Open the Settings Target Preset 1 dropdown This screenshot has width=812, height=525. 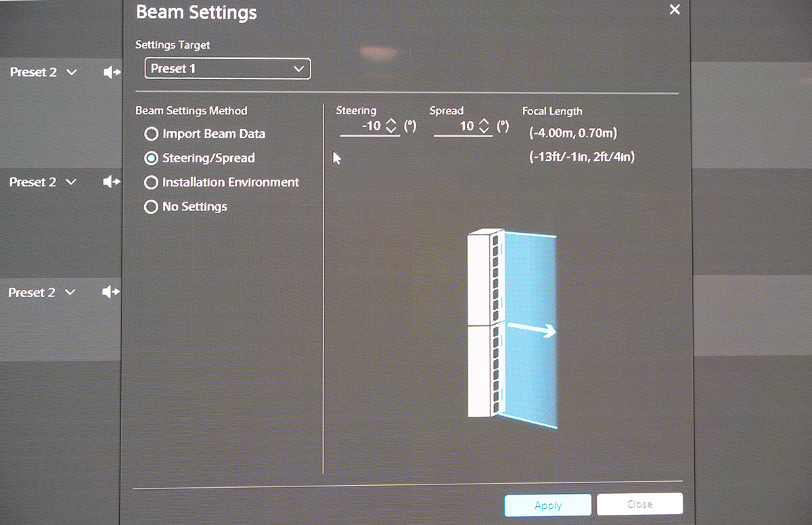click(x=227, y=69)
